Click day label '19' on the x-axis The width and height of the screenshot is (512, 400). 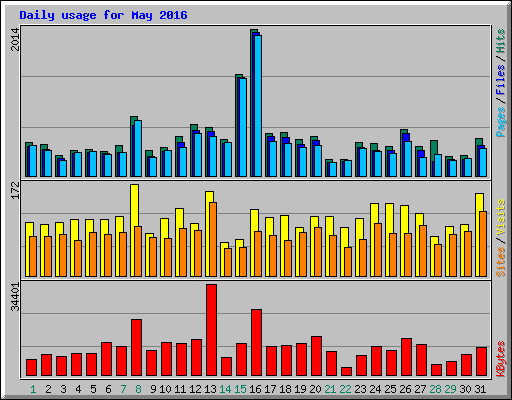300,389
